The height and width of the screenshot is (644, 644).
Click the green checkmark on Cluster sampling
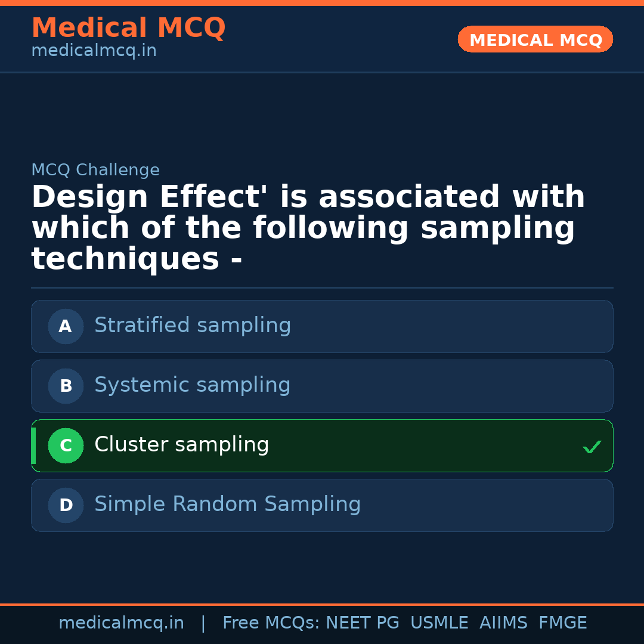(x=592, y=446)
